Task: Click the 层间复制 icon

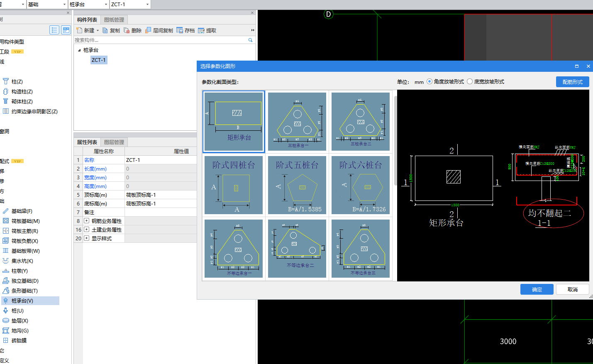Action: pyautogui.click(x=148, y=30)
